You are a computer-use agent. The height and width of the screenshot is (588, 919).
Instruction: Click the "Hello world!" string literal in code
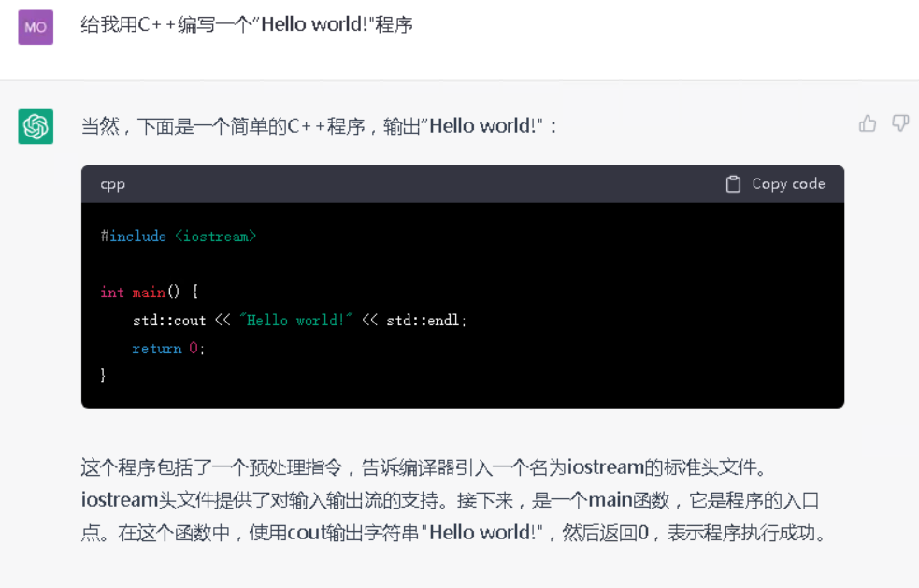point(296,320)
